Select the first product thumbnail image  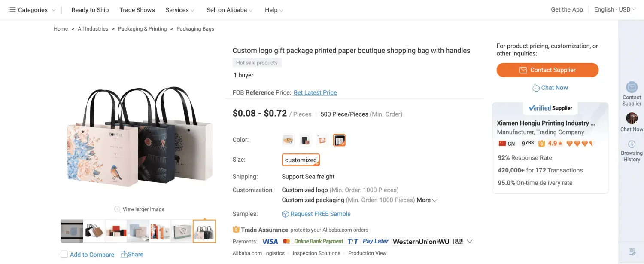click(72, 231)
